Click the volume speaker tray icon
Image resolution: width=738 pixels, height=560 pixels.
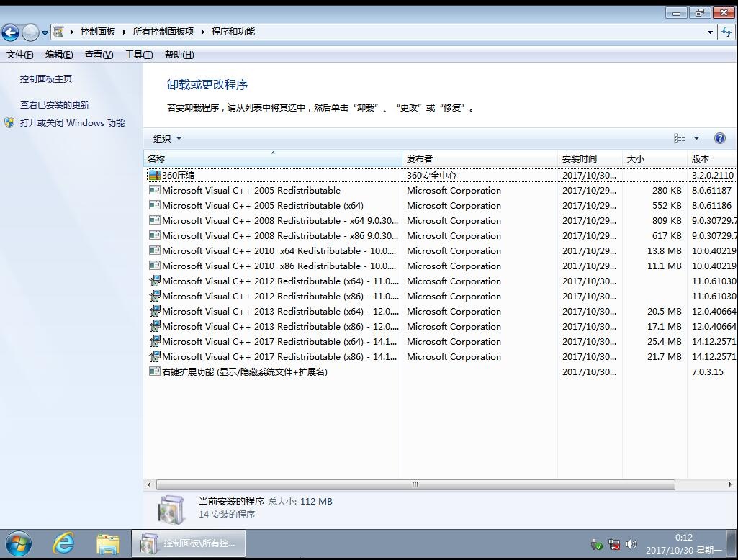coord(631,544)
